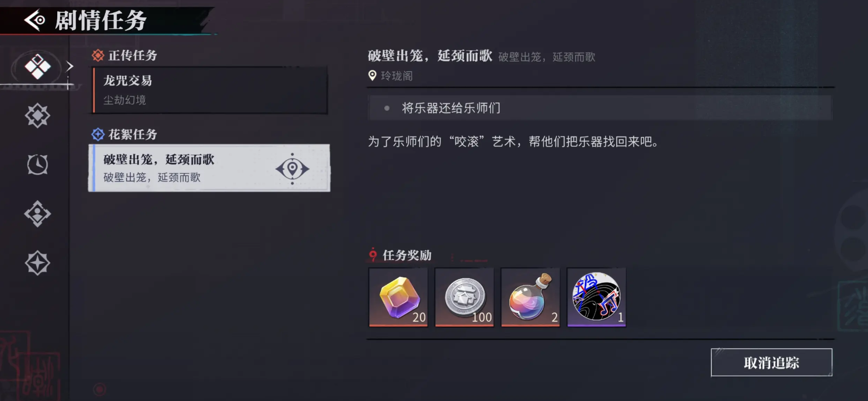Click the 将乐器还给乐师们 objective row
868x401 pixels.
click(600, 108)
